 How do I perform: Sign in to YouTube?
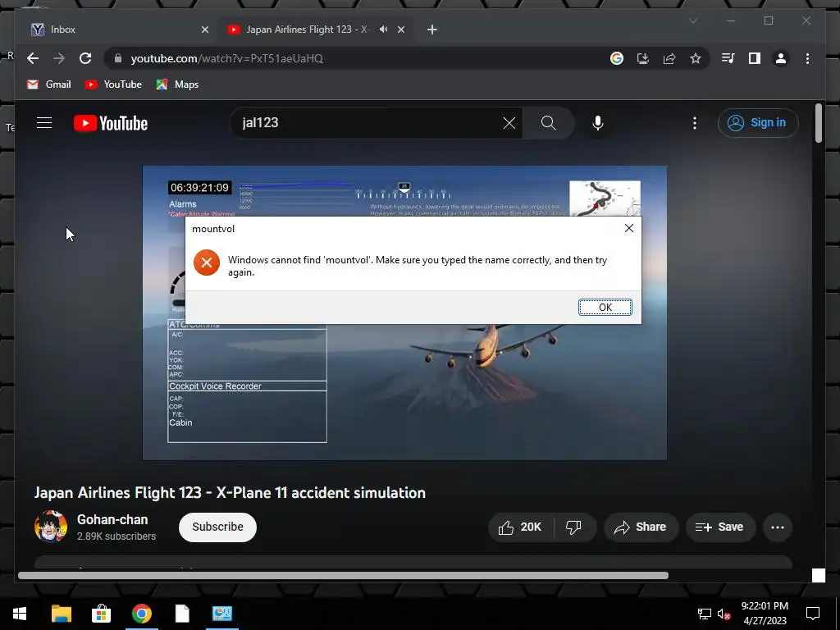coord(758,123)
